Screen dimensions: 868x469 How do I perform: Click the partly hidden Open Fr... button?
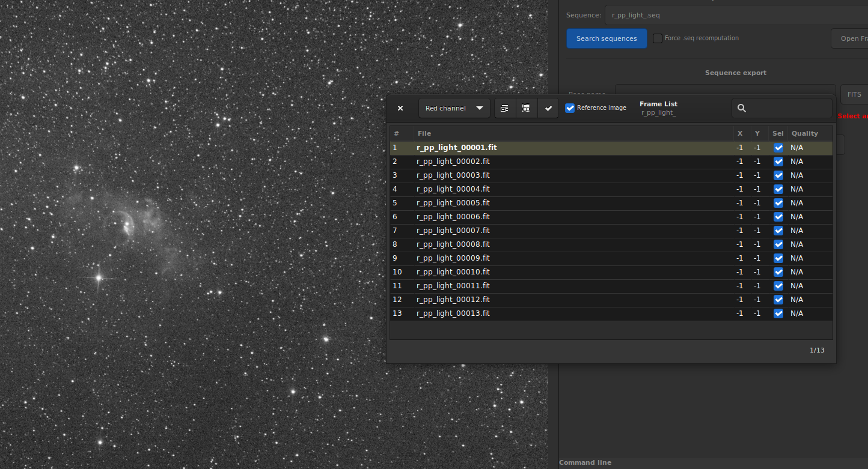point(849,38)
